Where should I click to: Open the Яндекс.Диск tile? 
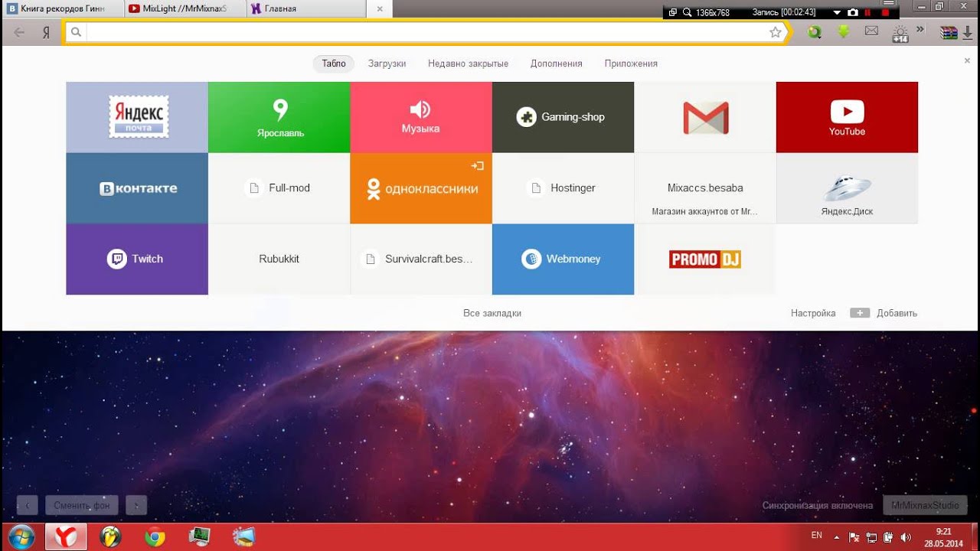click(847, 188)
